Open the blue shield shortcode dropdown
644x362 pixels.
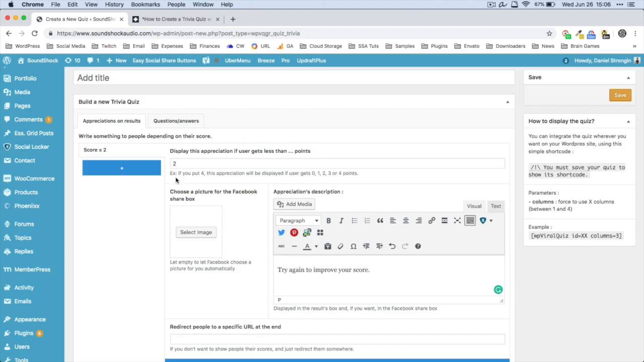(x=486, y=221)
